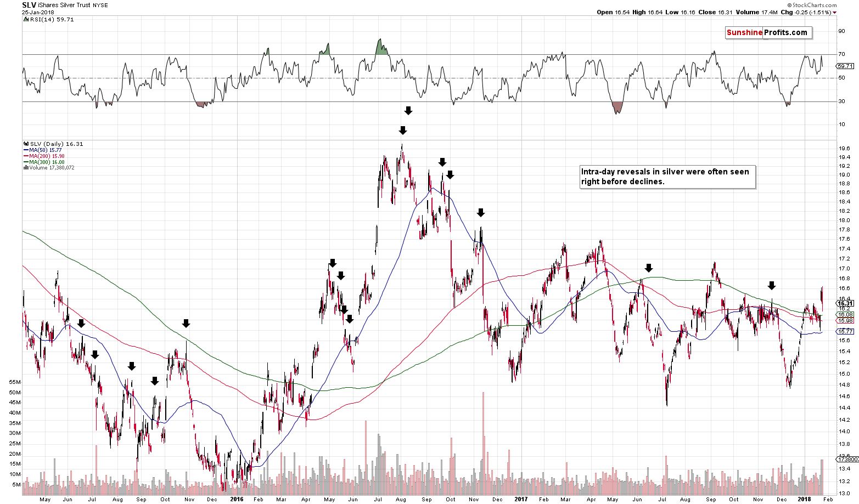Click the 2016 year label on the time axis

pos(237,499)
